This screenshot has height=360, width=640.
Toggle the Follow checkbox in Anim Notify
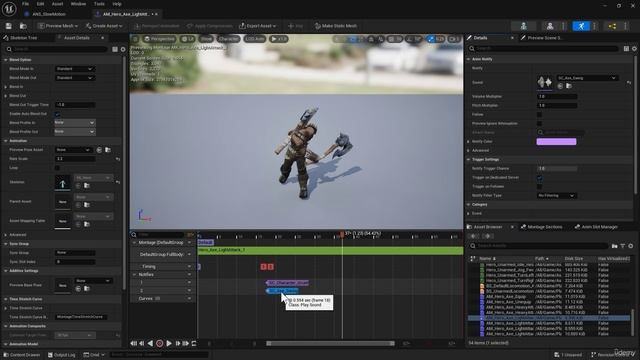539,115
